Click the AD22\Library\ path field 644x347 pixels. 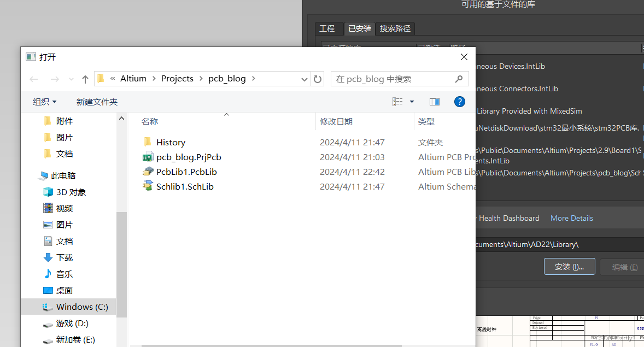560,244
